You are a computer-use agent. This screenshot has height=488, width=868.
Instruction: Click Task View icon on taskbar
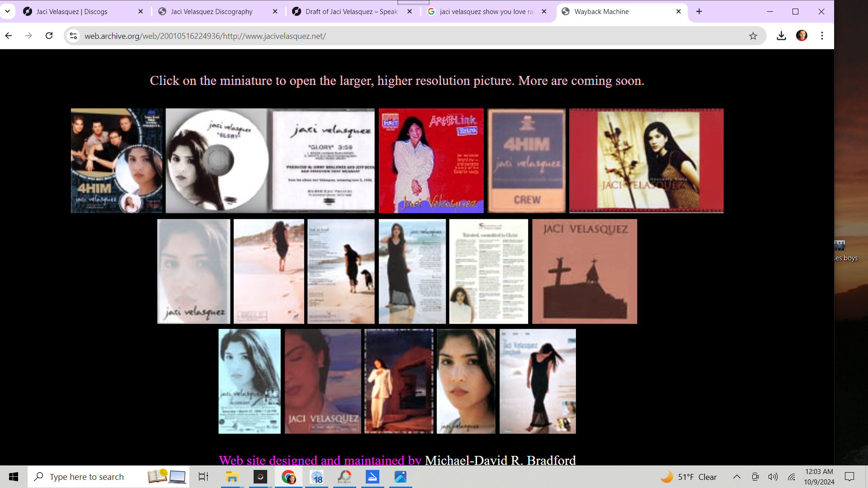tap(203, 477)
